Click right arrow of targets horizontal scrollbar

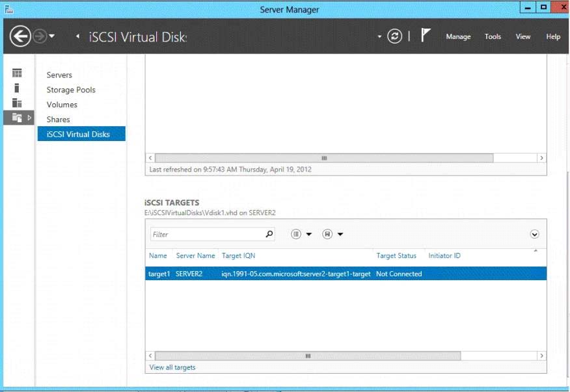tap(541, 356)
